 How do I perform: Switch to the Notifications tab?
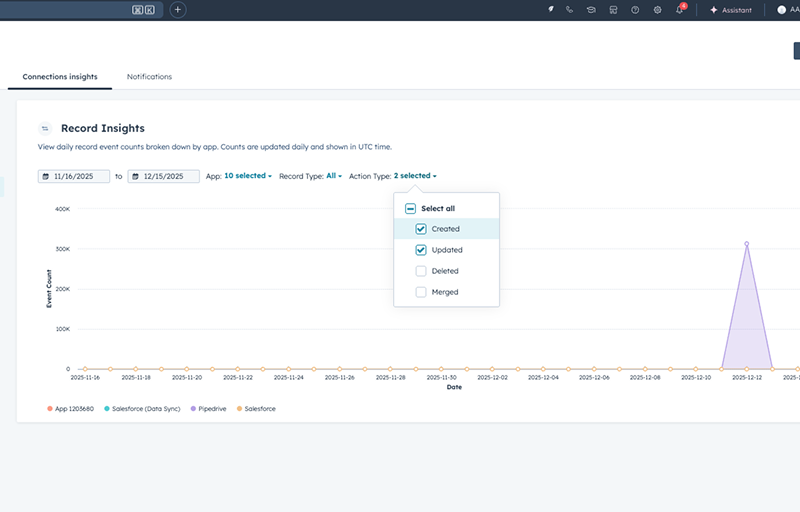149,76
